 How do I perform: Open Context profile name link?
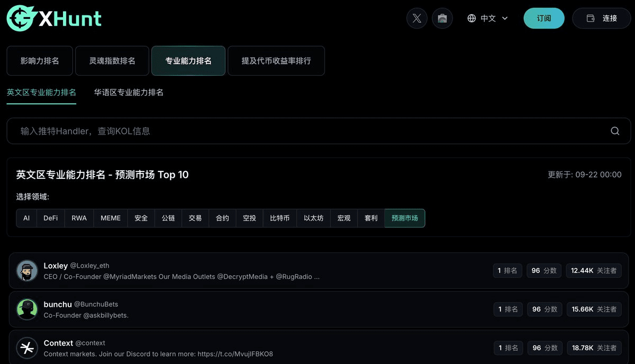coord(58,343)
